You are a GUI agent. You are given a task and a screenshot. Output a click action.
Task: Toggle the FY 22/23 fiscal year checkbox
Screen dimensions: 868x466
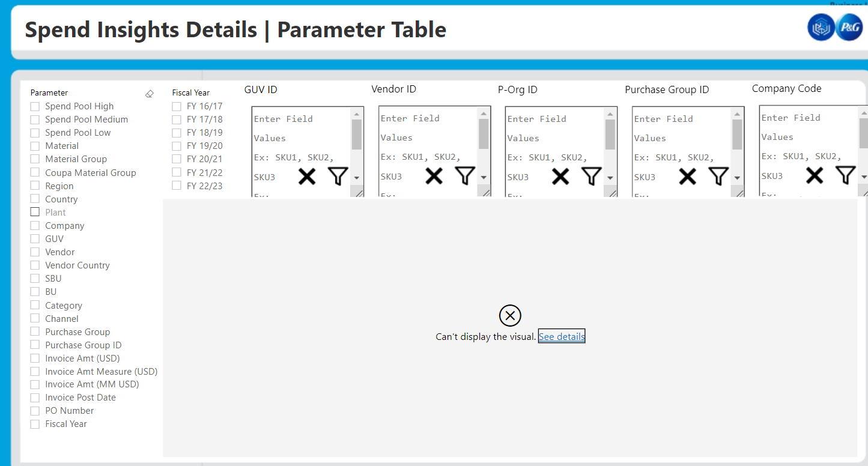177,186
